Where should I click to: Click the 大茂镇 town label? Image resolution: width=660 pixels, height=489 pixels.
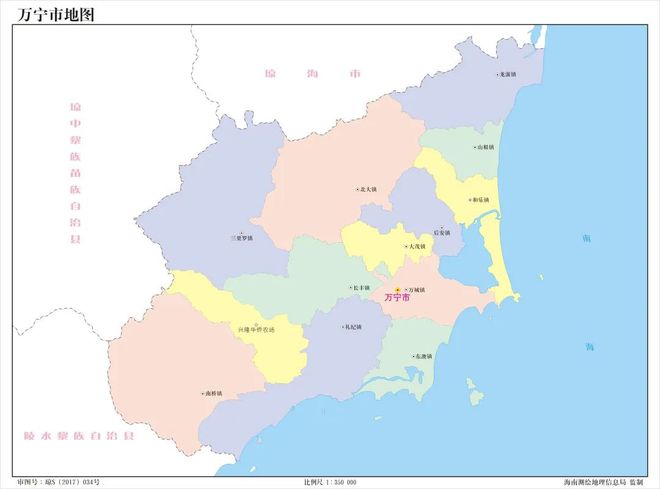(417, 246)
